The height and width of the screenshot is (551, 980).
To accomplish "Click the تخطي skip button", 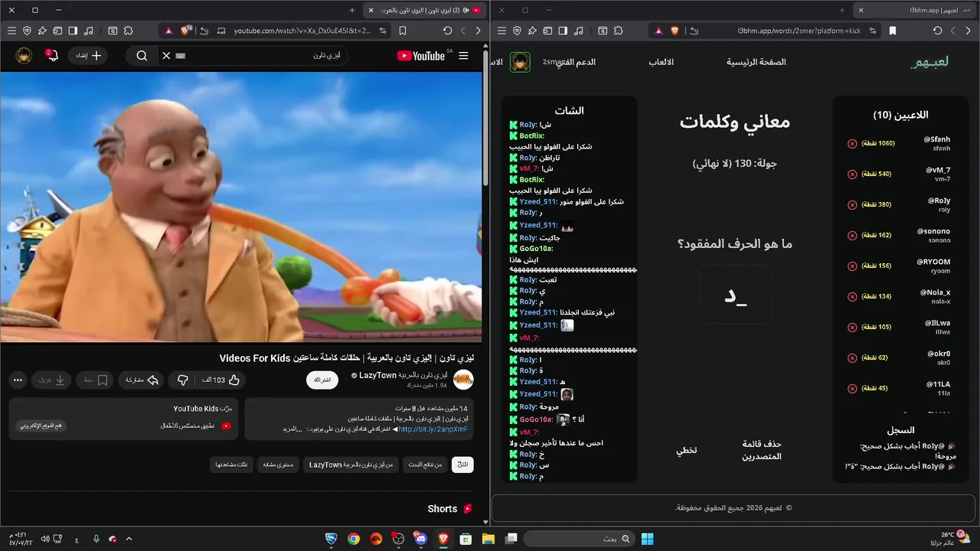I will [x=686, y=450].
